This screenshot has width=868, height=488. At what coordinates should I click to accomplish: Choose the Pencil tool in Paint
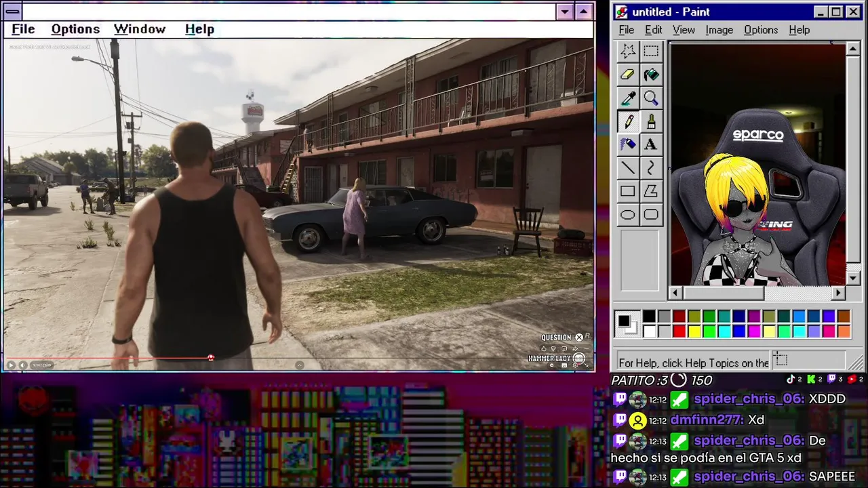pos(628,121)
